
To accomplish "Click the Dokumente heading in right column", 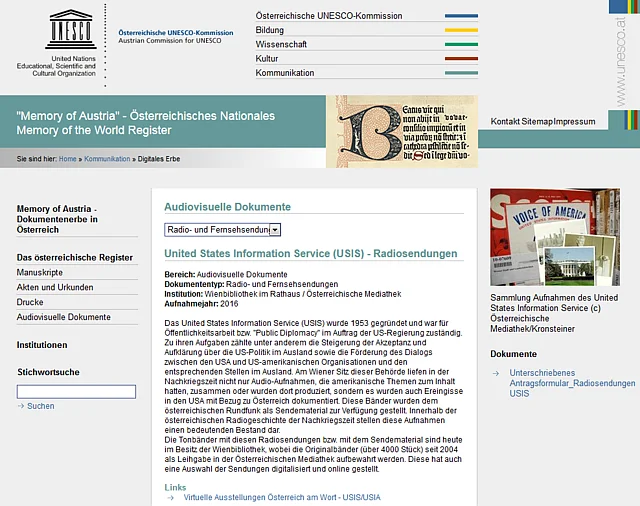I will tap(513, 354).
